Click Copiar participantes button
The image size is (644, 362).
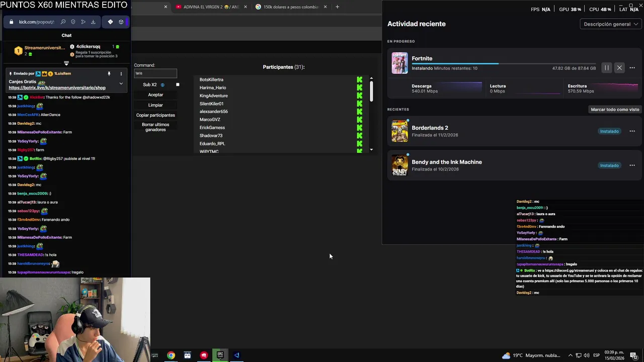pos(155,115)
